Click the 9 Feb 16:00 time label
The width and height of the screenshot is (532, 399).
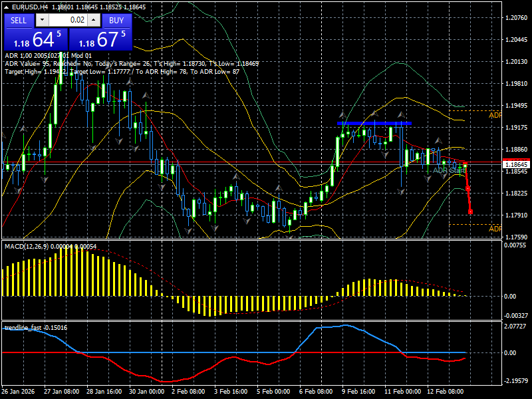pyautogui.click(x=358, y=392)
